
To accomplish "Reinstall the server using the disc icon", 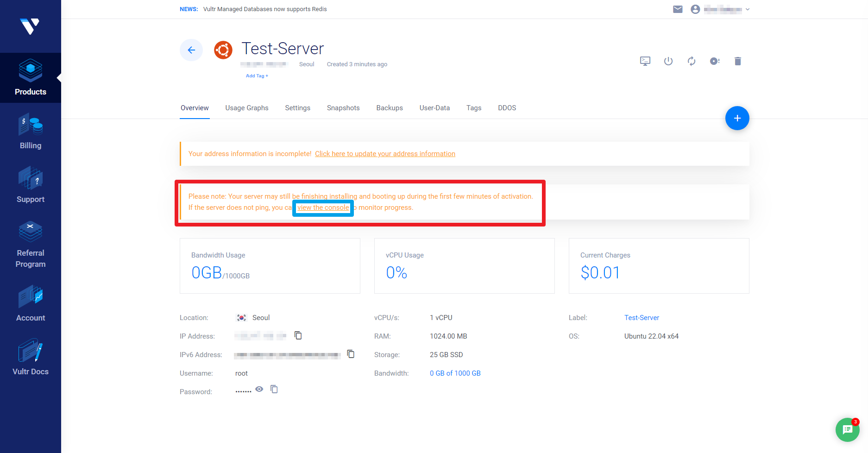I will click(715, 61).
